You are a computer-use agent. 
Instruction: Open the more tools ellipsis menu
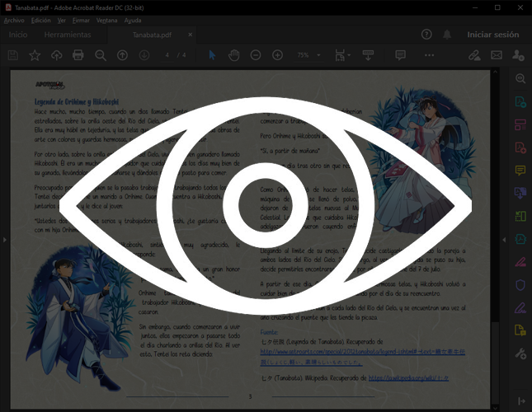(x=429, y=55)
